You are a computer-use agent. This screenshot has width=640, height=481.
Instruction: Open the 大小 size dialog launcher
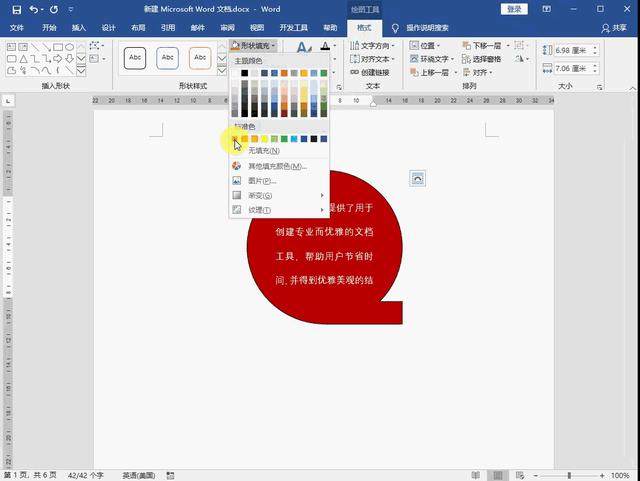click(x=599, y=87)
